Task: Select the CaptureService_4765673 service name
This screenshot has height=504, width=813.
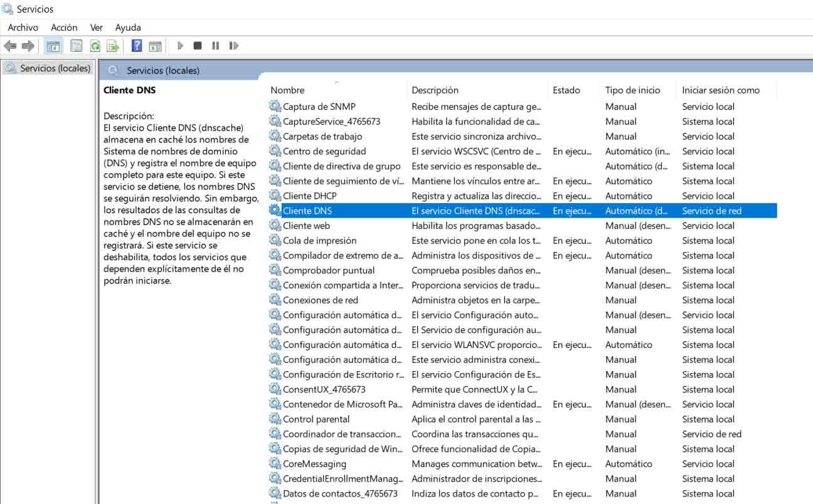Action: tap(331, 122)
